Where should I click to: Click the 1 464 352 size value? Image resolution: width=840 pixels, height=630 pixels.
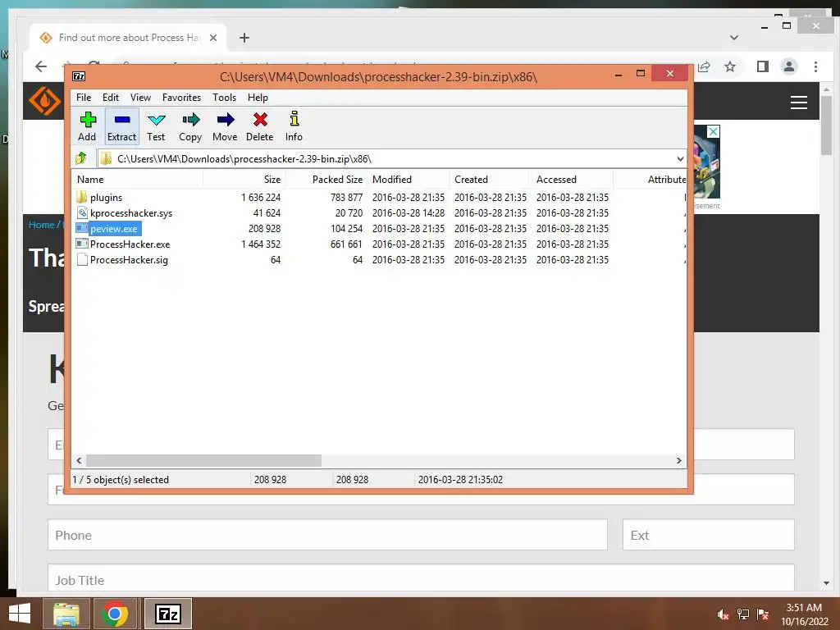tap(261, 244)
